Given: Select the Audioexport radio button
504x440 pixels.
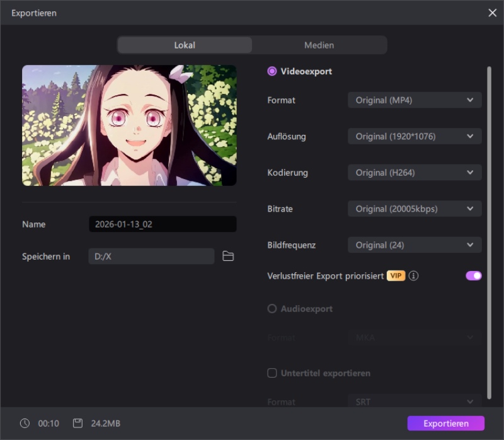Looking at the screenshot, I should (x=272, y=308).
